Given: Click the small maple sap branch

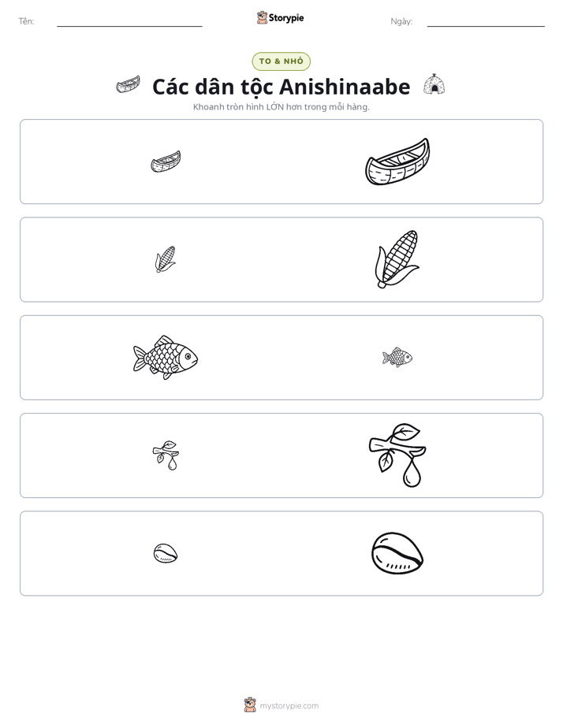Looking at the screenshot, I should tap(166, 455).
